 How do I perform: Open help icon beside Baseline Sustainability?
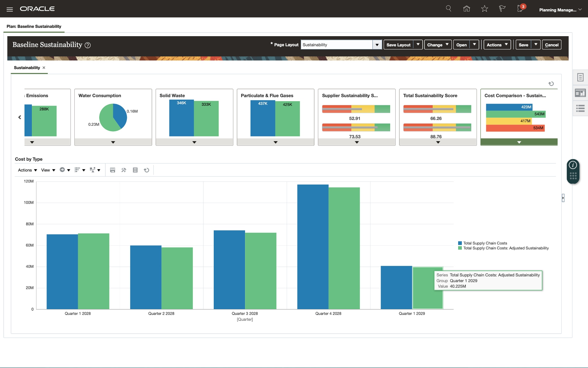(x=88, y=45)
